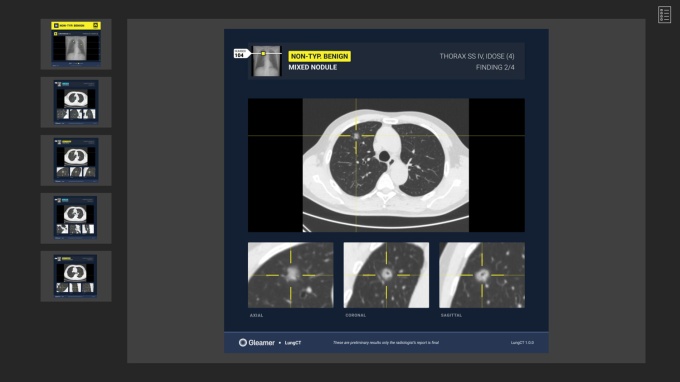This screenshot has width=680, height=382.
Task: Click the LungCT 1.0.0 version text
Action: coord(522,343)
